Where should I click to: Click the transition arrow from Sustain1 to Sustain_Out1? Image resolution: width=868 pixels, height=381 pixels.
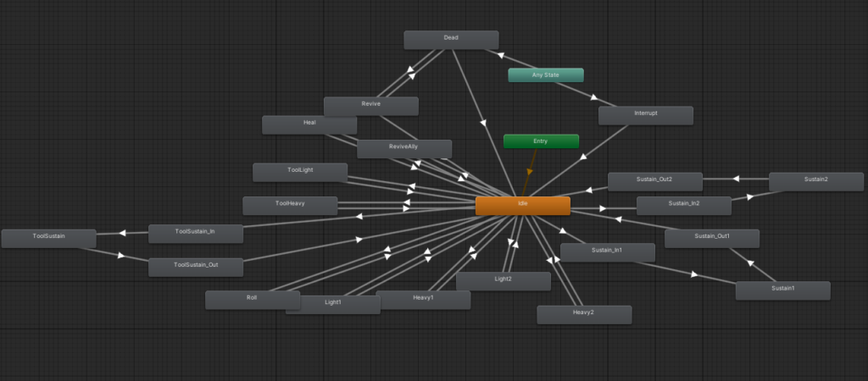point(751,262)
